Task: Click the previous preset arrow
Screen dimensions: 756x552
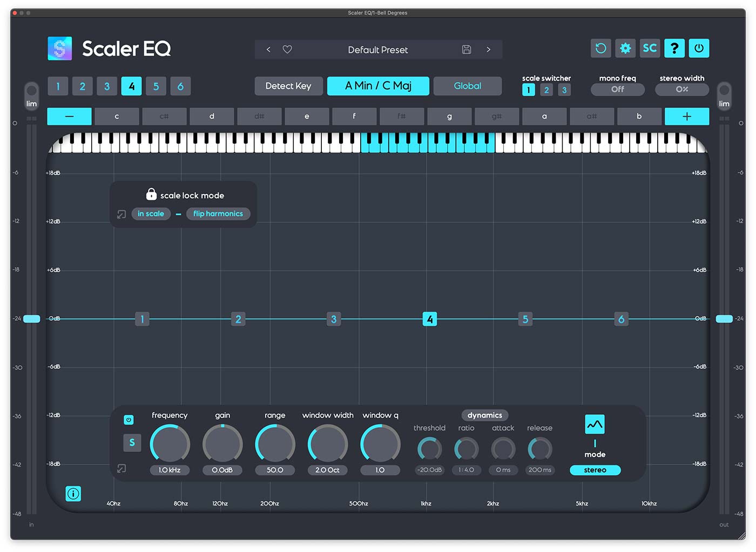Action: (268, 49)
